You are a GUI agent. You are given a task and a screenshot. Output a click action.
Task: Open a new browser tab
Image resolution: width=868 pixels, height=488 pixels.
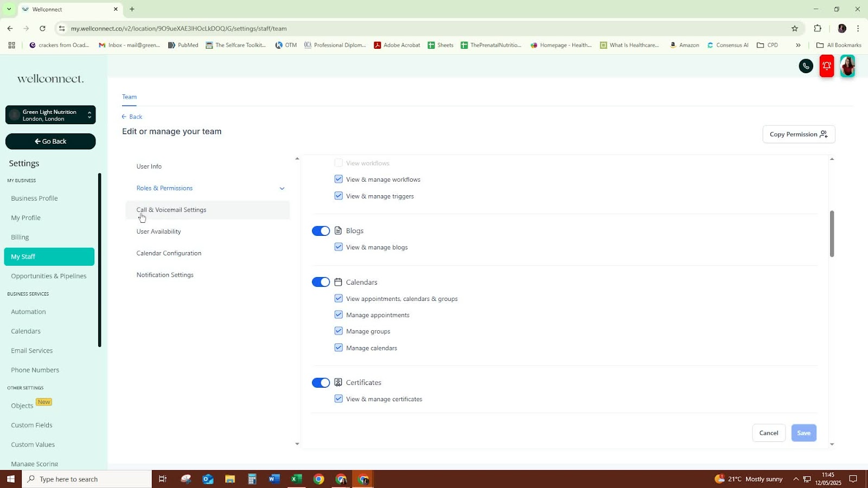click(132, 9)
